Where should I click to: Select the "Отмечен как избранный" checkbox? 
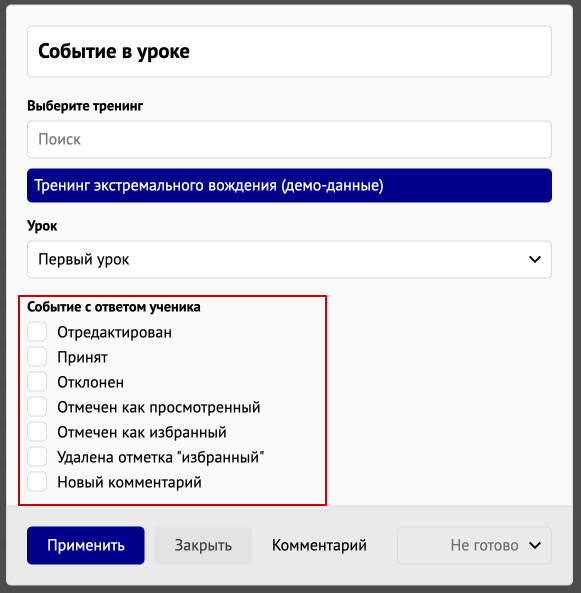point(37,432)
